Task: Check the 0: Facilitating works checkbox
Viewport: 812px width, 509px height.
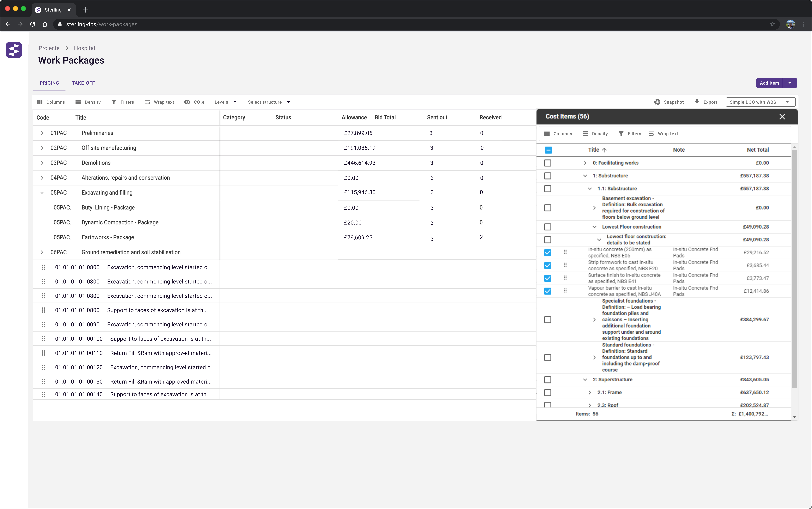Action: tap(548, 163)
